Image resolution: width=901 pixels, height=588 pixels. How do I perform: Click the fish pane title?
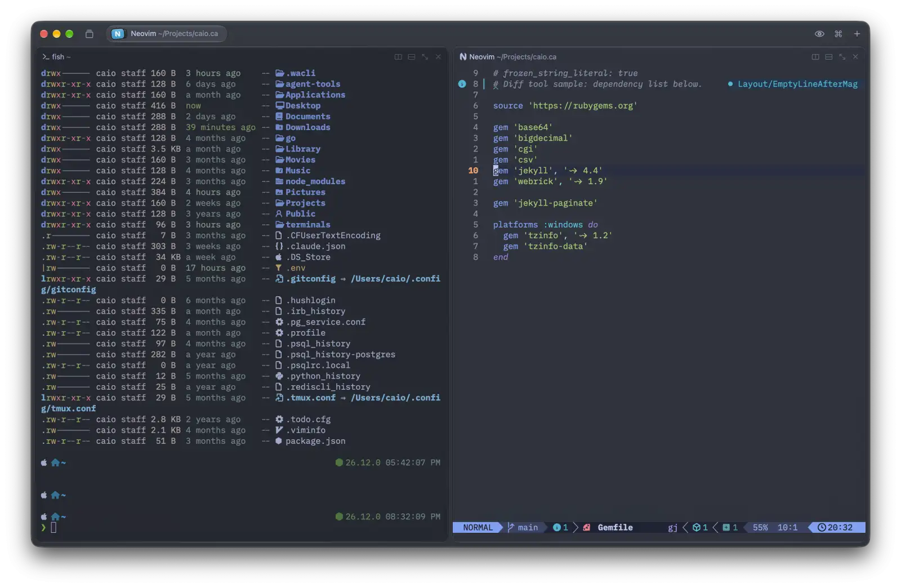[x=56, y=57]
